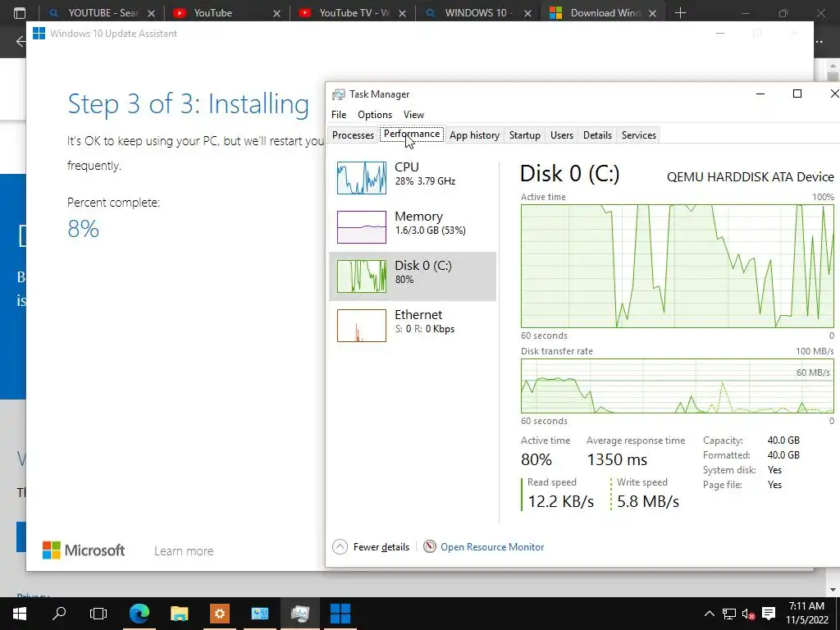Click the Windows Update Assistant taskbar icon

pyautogui.click(x=340, y=614)
